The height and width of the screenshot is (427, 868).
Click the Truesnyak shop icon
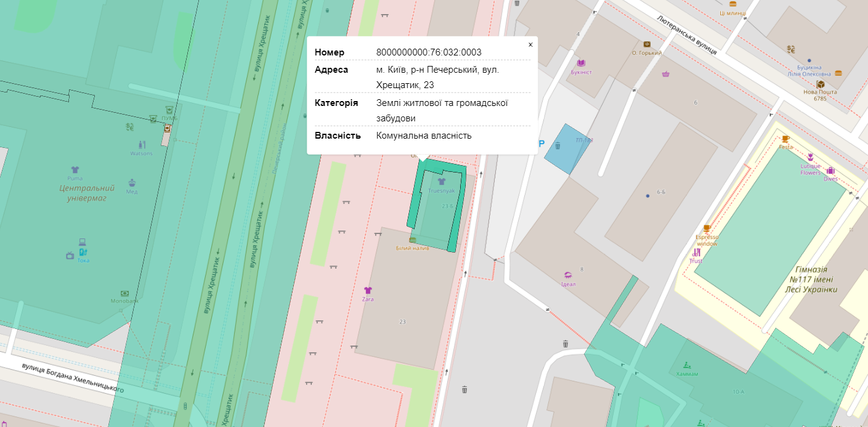[441, 182]
